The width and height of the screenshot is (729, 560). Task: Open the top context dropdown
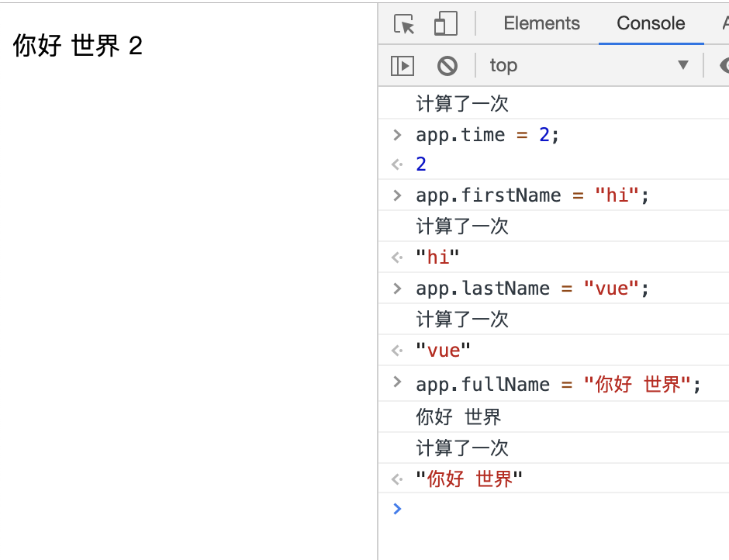tap(590, 66)
